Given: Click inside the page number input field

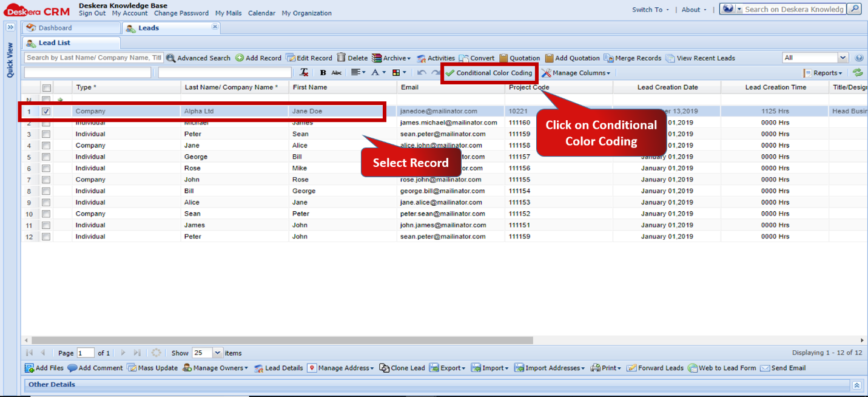Looking at the screenshot, I should point(84,353).
